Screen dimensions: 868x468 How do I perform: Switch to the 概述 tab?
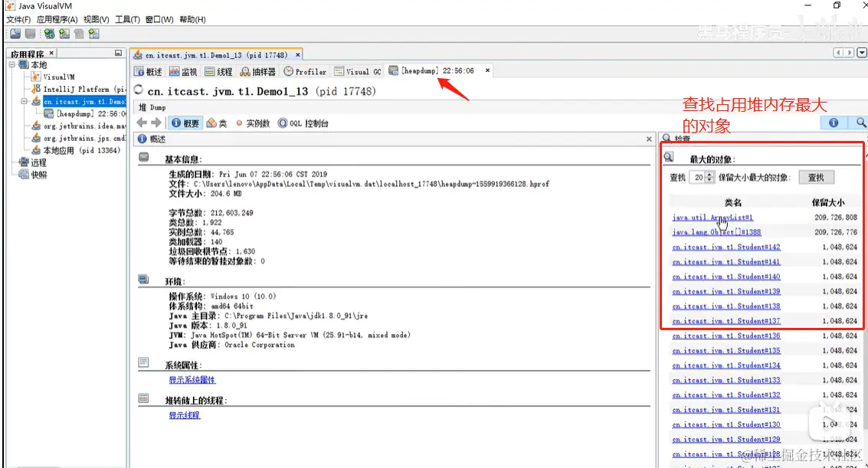(x=149, y=71)
